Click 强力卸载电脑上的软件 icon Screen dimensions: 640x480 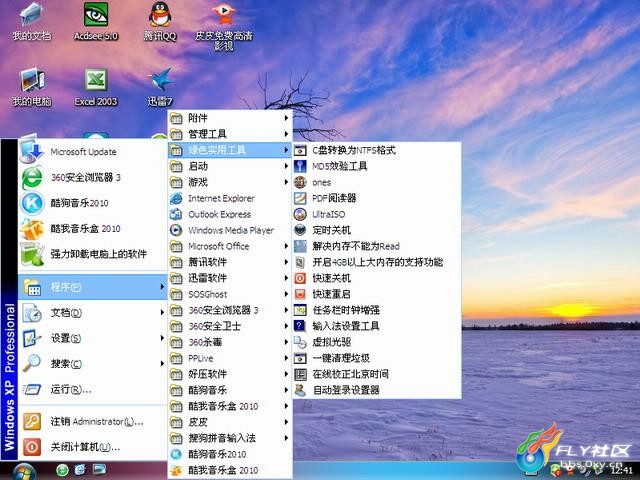32,254
